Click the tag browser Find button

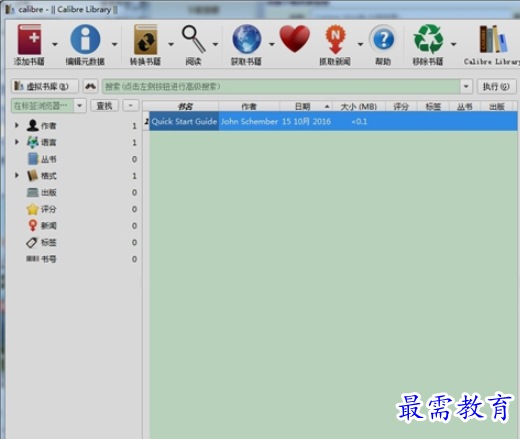click(105, 106)
